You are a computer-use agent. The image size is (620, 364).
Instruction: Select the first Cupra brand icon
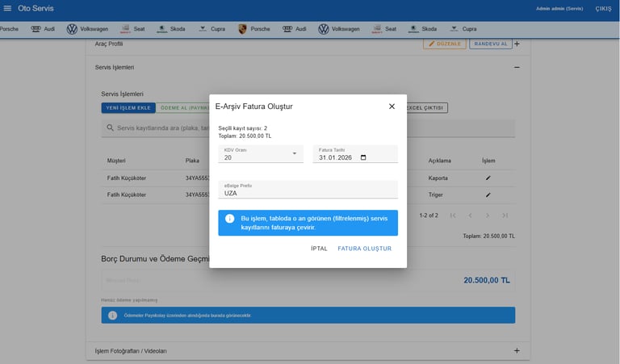(x=203, y=29)
